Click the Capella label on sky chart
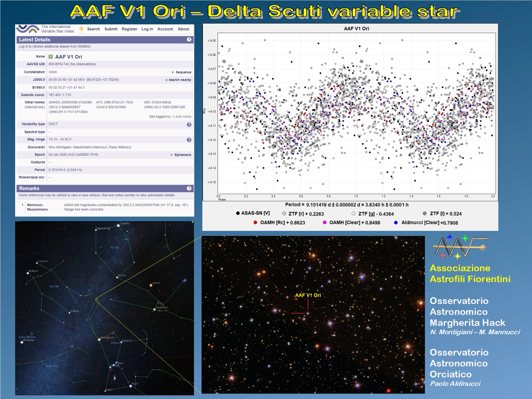Viewport: 532px width, 399px height. pyautogui.click(x=124, y=223)
